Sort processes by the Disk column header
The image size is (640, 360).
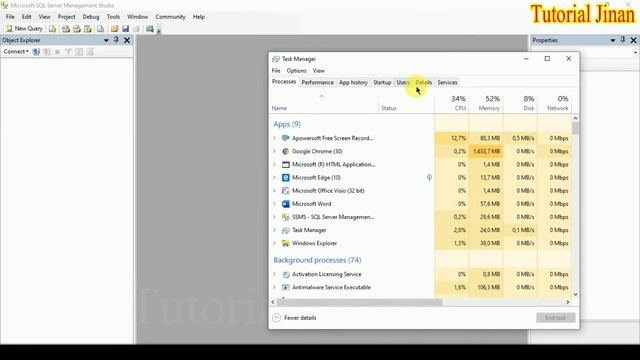coord(520,103)
